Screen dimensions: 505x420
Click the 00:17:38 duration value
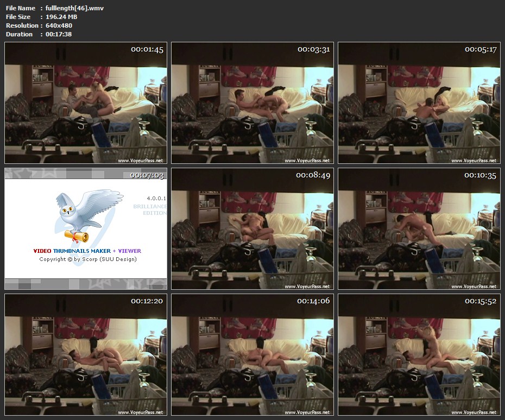[x=59, y=34]
